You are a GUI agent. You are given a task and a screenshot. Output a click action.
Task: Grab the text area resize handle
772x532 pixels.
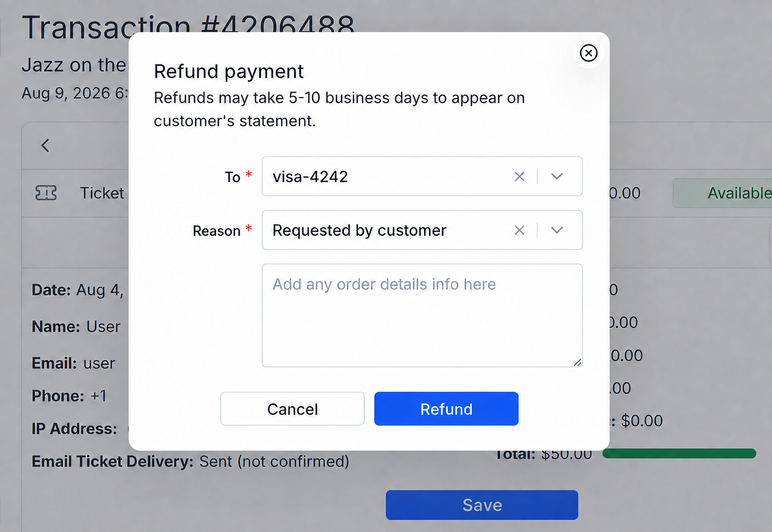(x=577, y=362)
